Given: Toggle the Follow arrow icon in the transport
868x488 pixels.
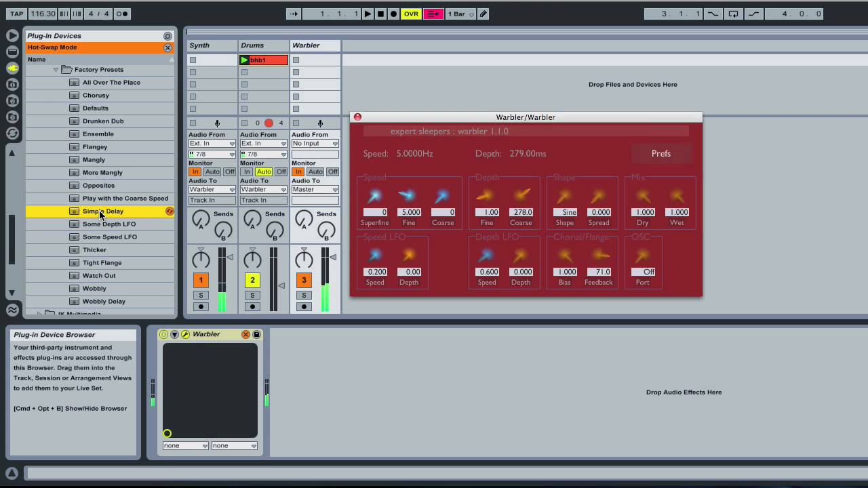Looking at the screenshot, I should (294, 14).
